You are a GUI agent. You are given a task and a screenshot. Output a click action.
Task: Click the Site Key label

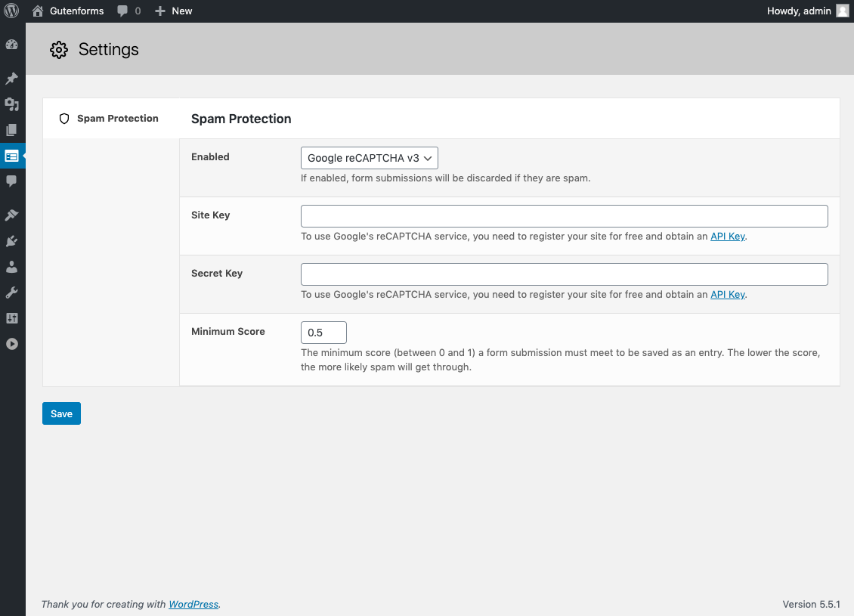pyautogui.click(x=211, y=215)
